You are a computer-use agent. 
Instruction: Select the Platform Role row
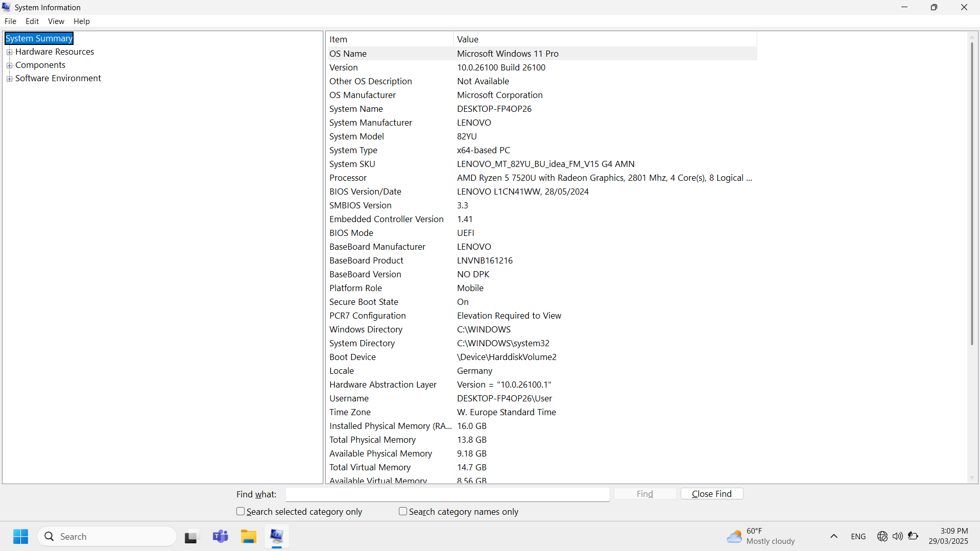click(542, 288)
